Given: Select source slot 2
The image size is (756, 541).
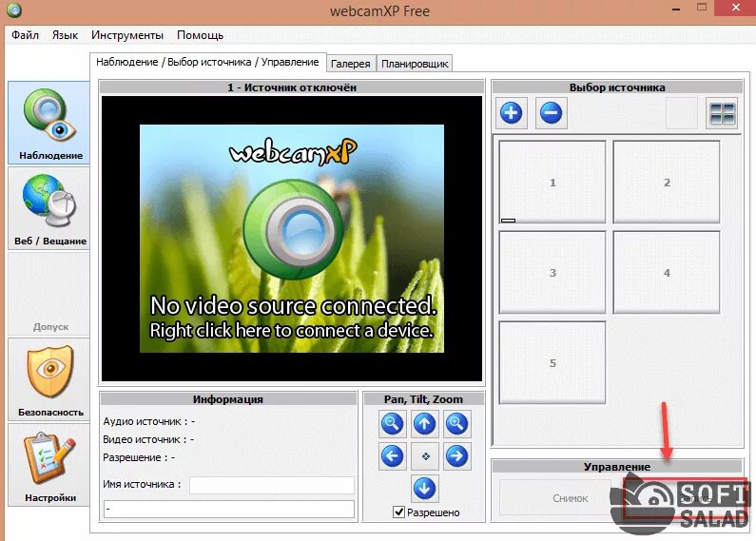Looking at the screenshot, I should coord(667,183).
